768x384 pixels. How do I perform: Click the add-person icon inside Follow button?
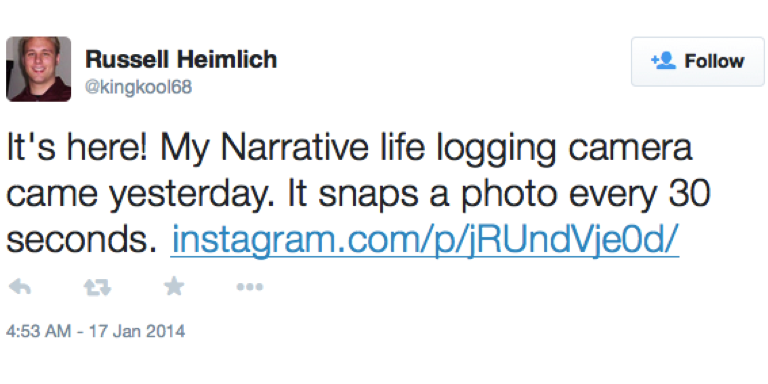[x=664, y=61]
